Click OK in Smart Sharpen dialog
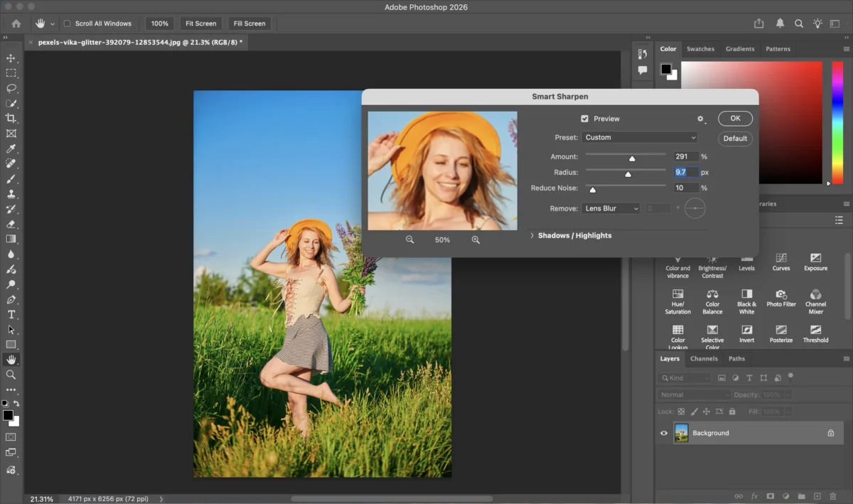This screenshot has height=504, width=853. [735, 119]
